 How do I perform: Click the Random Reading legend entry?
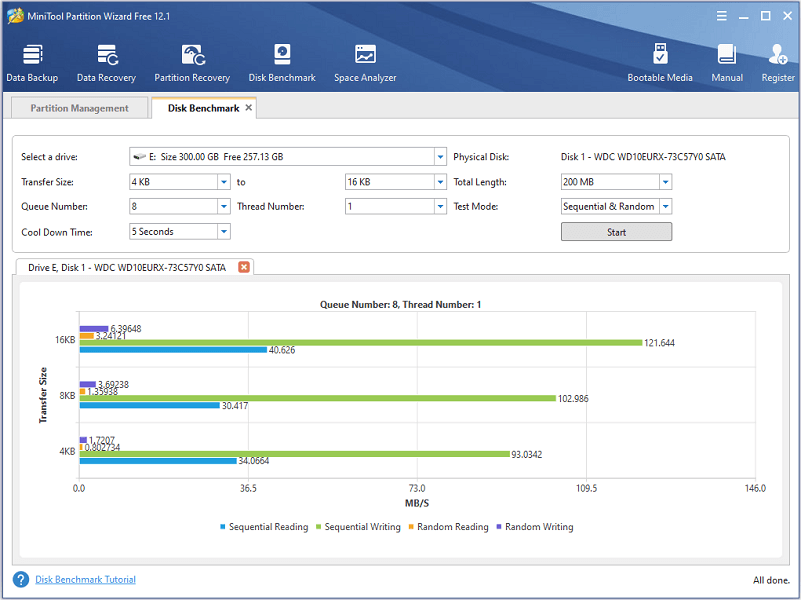click(x=449, y=527)
